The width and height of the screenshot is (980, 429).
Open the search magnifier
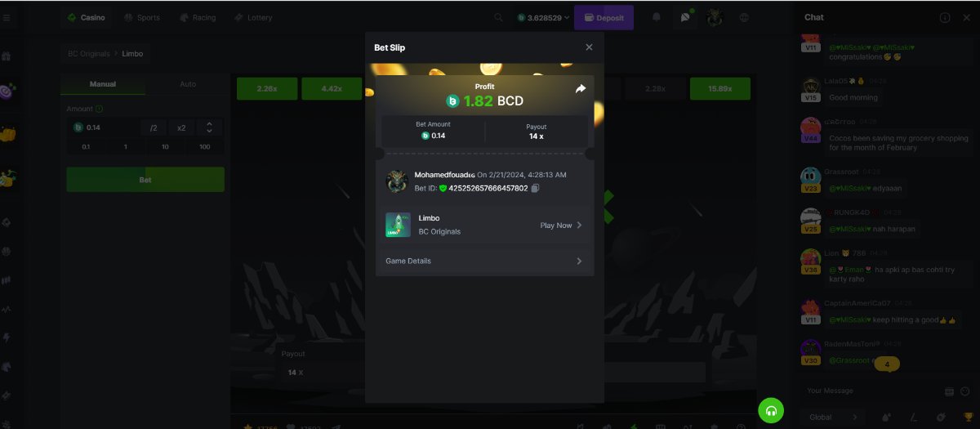pos(499,17)
